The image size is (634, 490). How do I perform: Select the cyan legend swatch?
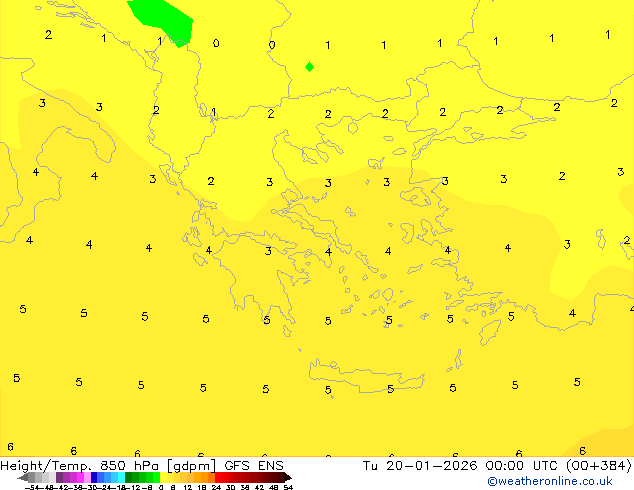click(x=122, y=477)
